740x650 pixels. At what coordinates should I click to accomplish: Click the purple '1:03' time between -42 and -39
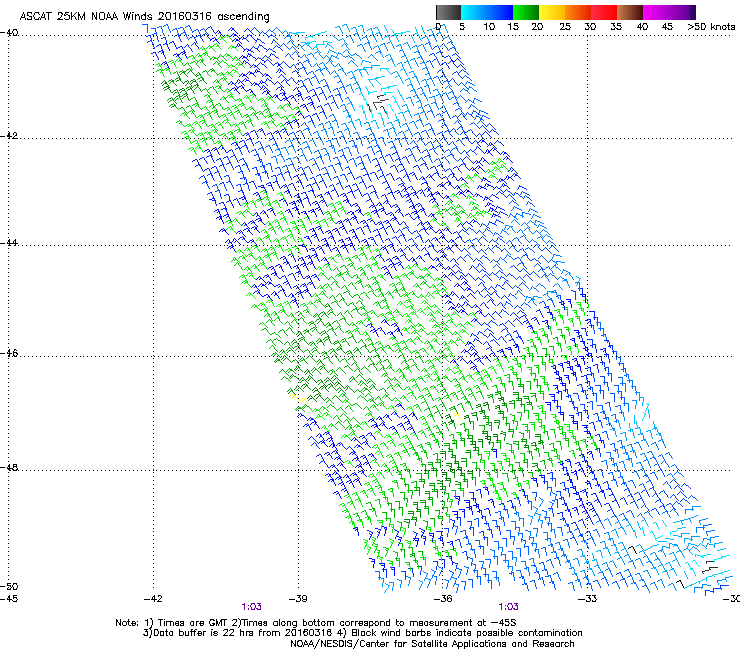pos(252,607)
